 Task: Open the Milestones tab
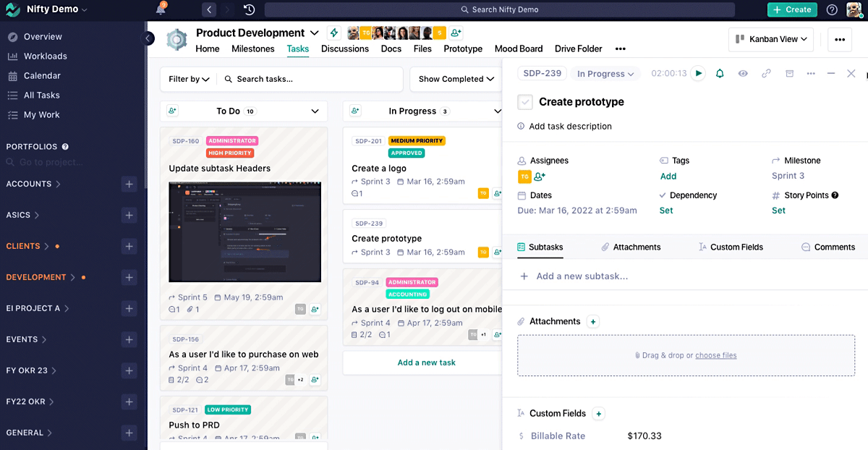click(x=252, y=48)
